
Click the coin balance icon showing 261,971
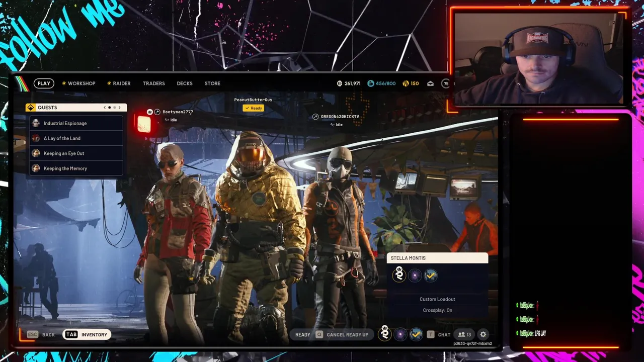340,83
